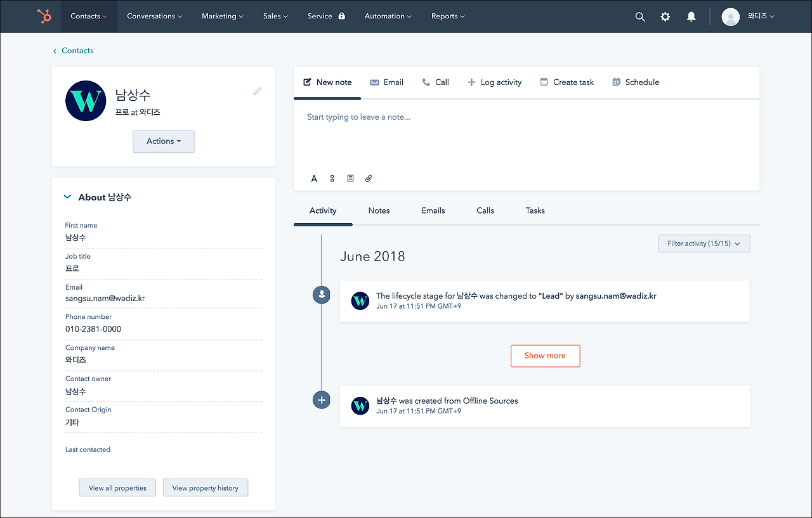Select the Activity timeline tab

tap(323, 210)
